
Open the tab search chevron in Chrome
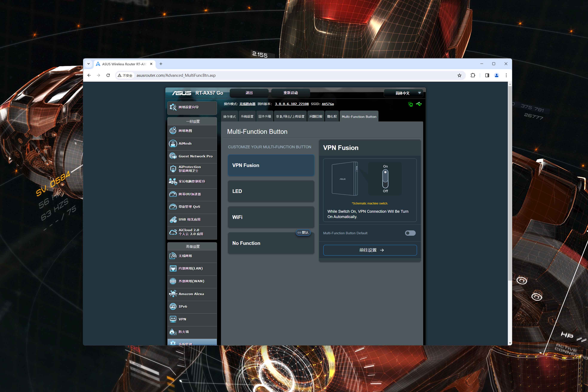click(88, 64)
